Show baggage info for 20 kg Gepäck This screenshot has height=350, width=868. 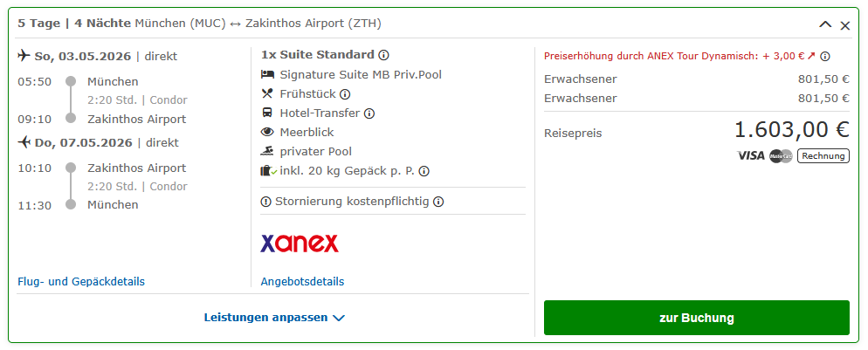click(x=424, y=172)
